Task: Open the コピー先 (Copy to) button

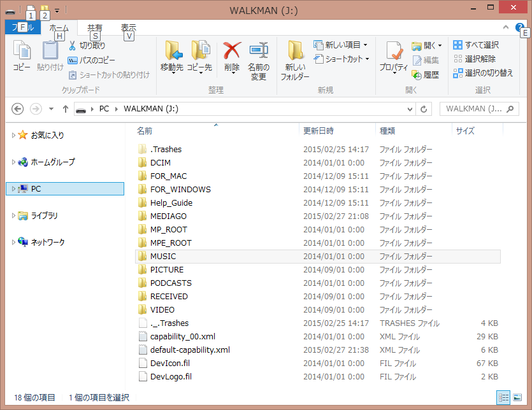Action: pos(200,57)
